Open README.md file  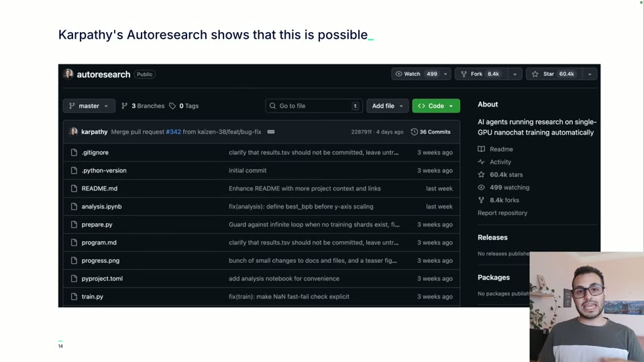[99, 188]
